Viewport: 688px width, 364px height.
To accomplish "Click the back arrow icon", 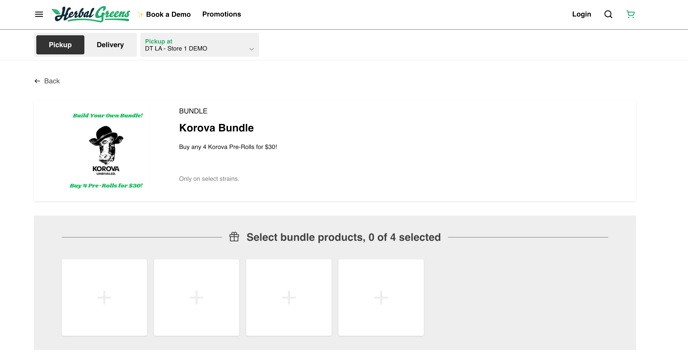I will pos(37,81).
